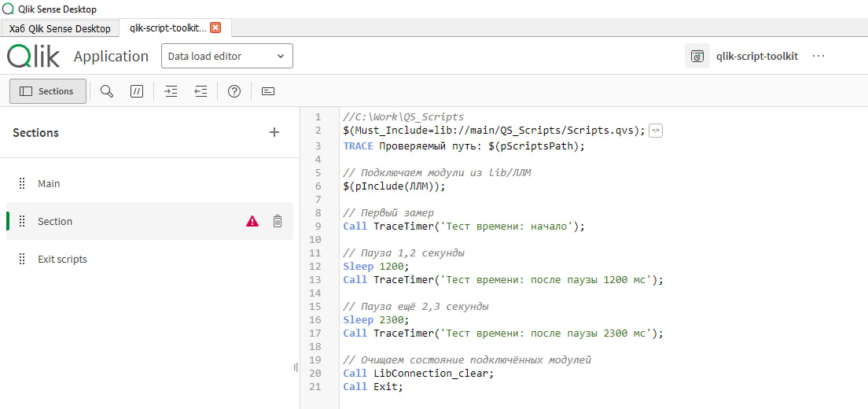Image resolution: width=868 pixels, height=409 pixels.
Task: Click the drag handle of Section row
Action: (22, 221)
